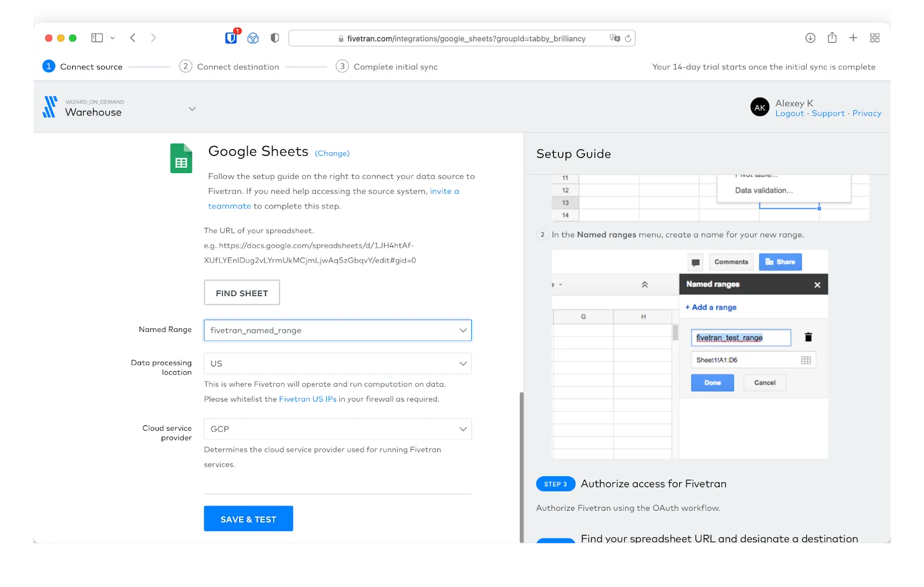Open Fivetran US IPs link
Screen dimensions: 924x587
308,399
